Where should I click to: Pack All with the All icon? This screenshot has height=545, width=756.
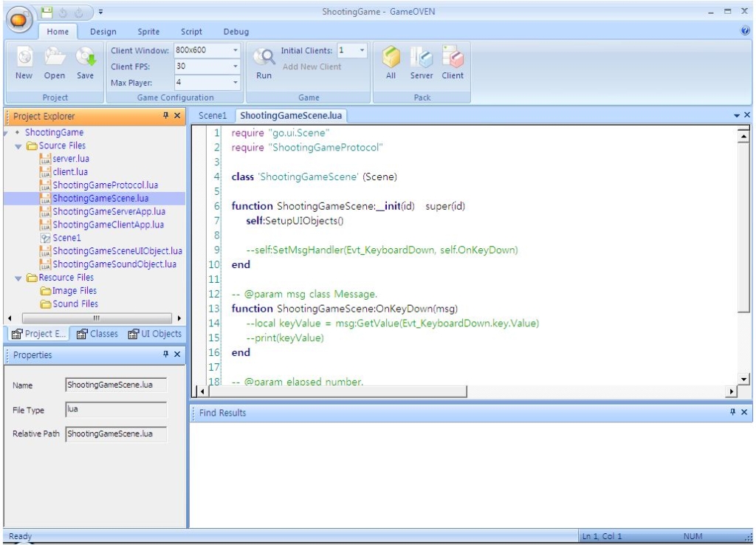391,63
